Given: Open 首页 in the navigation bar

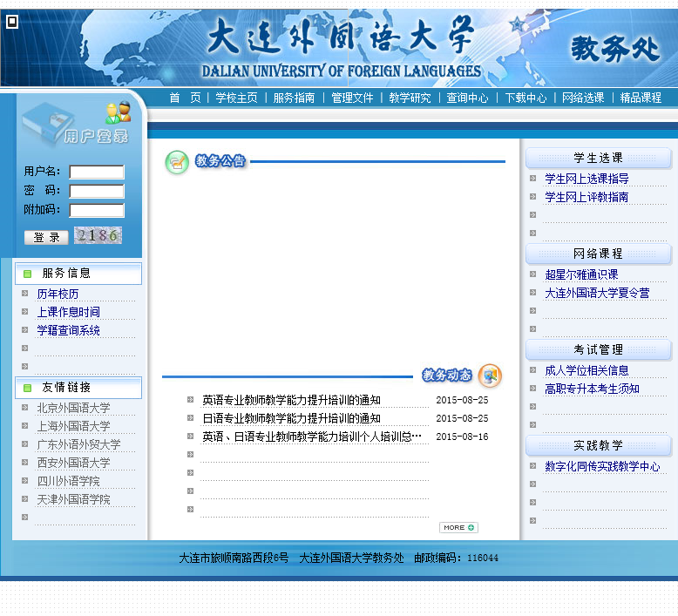Looking at the screenshot, I should click(x=185, y=98).
